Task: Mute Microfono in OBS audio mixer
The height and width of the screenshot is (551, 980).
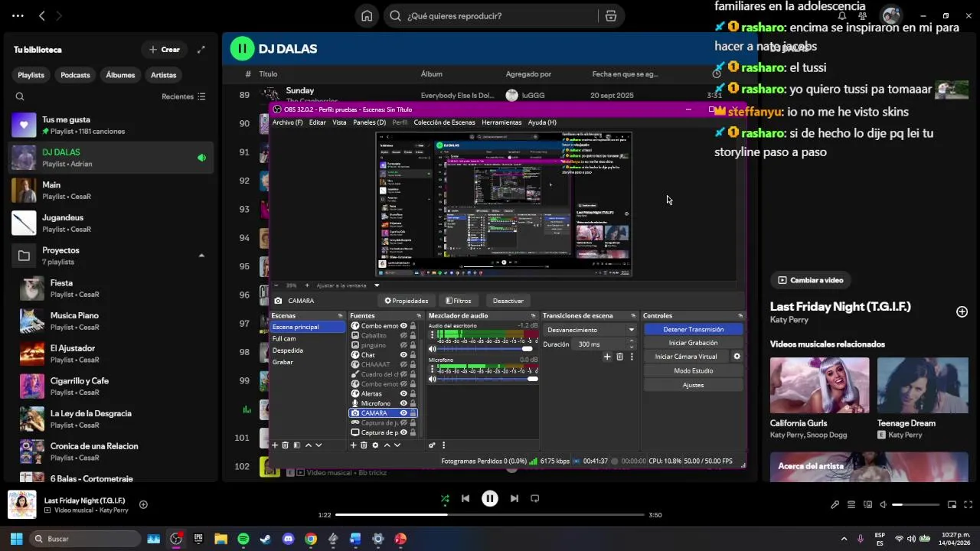Action: coord(433,379)
